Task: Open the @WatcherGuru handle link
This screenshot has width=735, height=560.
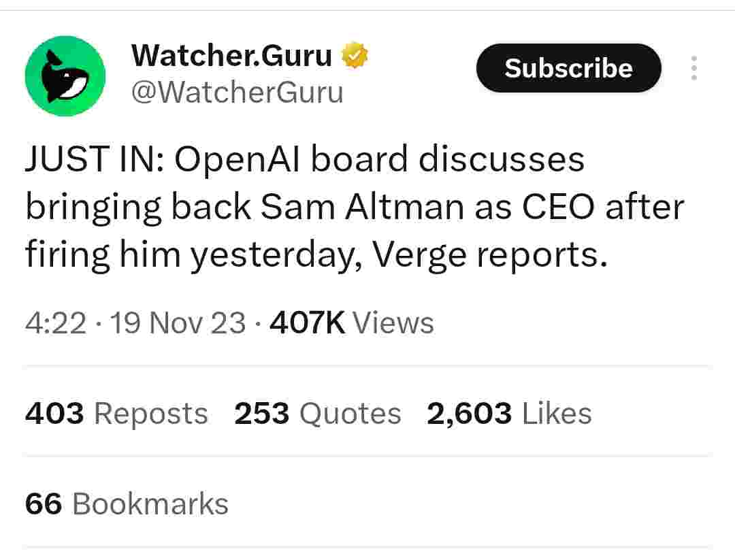Action: (237, 92)
